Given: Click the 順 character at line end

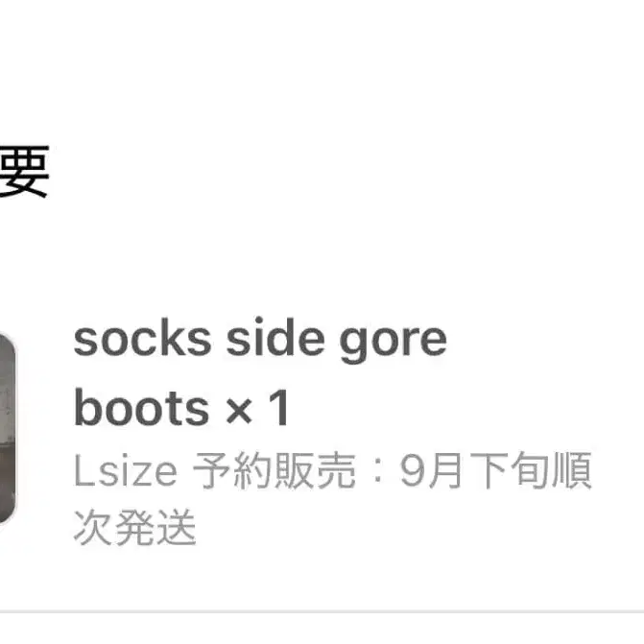Looking at the screenshot, I should coord(571,470).
